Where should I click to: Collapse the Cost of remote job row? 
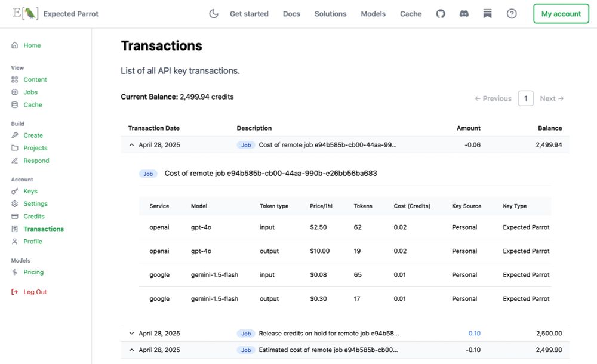[x=131, y=145]
